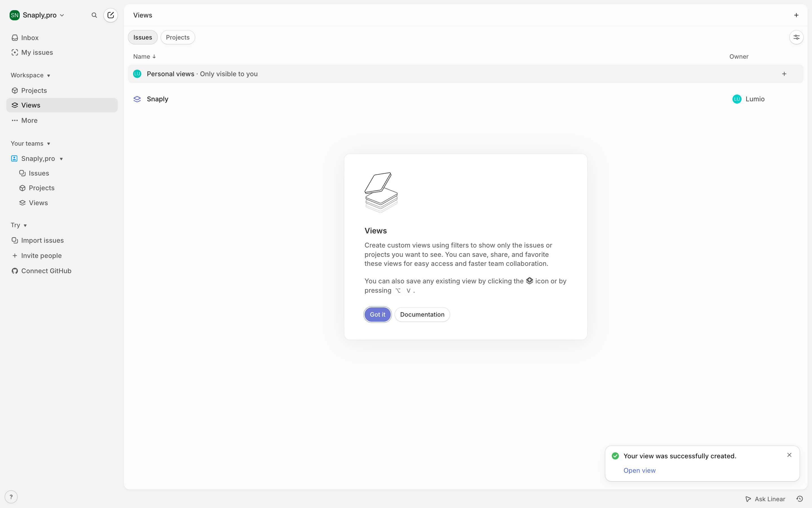812x508 pixels.
Task: Click the Snaply,pro team icon
Action: 14,159
